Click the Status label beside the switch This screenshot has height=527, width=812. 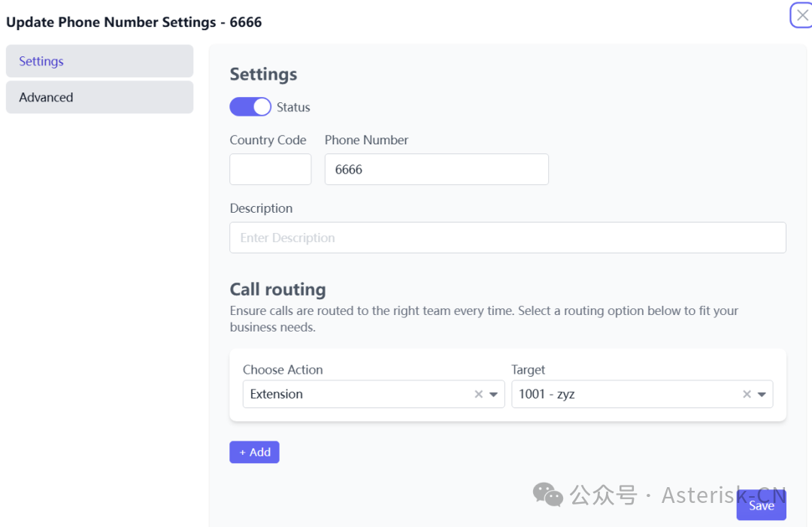pyautogui.click(x=293, y=108)
